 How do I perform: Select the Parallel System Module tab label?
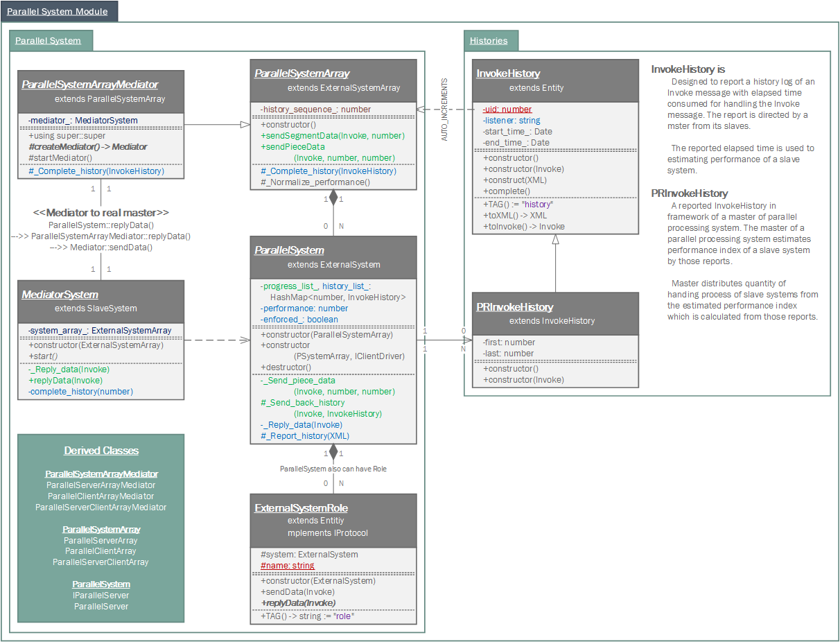(x=58, y=11)
